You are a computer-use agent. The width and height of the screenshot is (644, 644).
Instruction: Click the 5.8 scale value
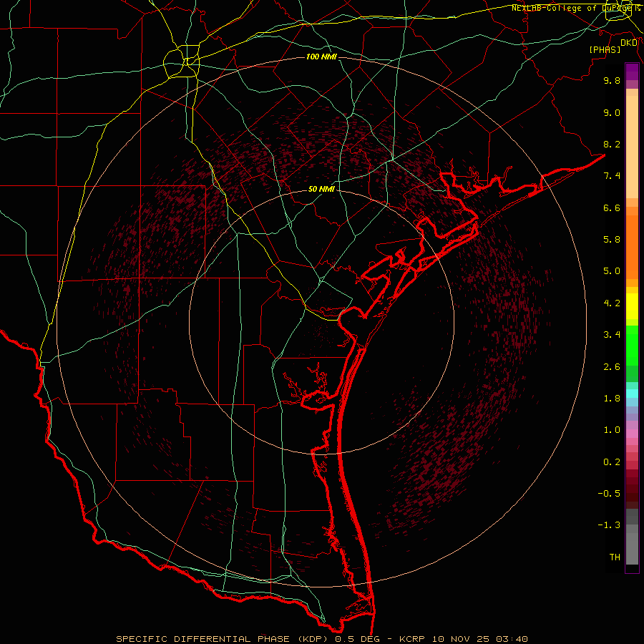pyautogui.click(x=612, y=240)
